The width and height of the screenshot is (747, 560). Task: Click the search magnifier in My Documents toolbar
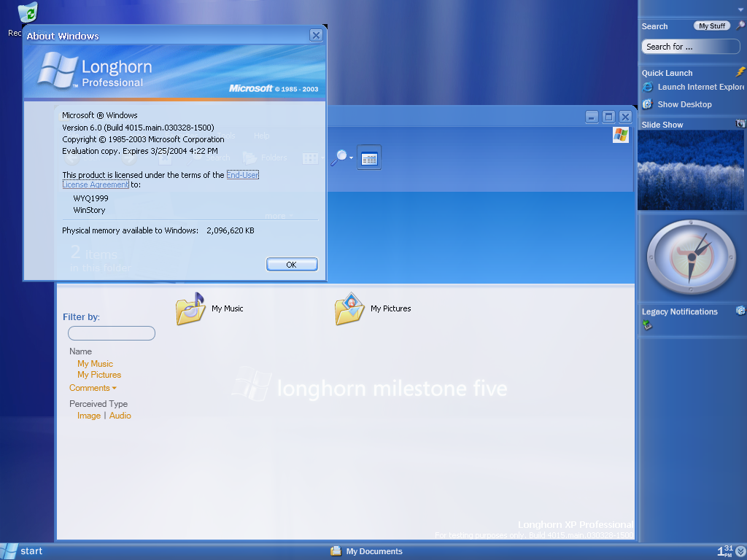[x=338, y=157]
